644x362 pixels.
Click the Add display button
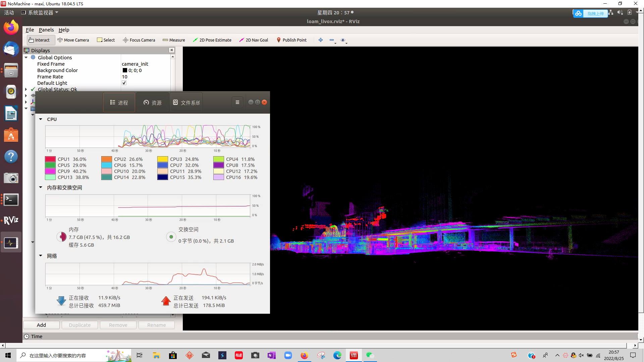click(41, 325)
